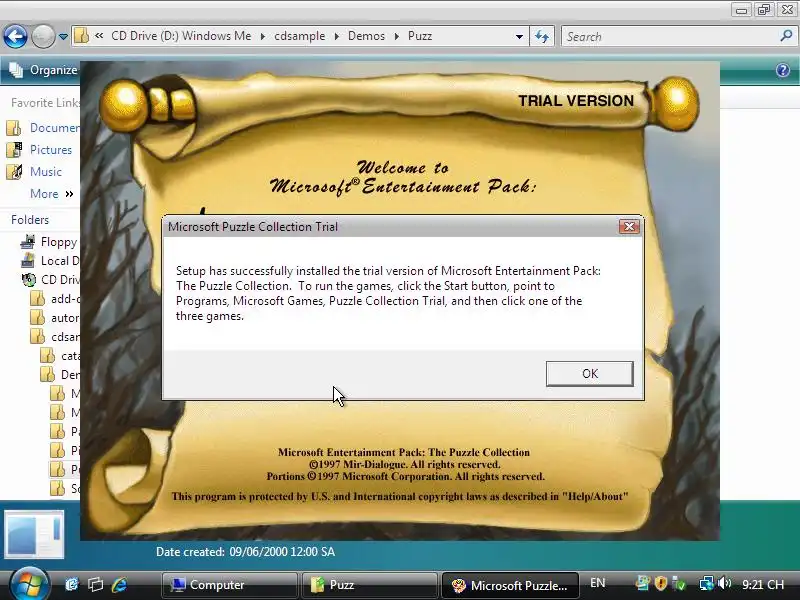Expand arrow after 'Demos' breadcrumb

[x=396, y=36]
